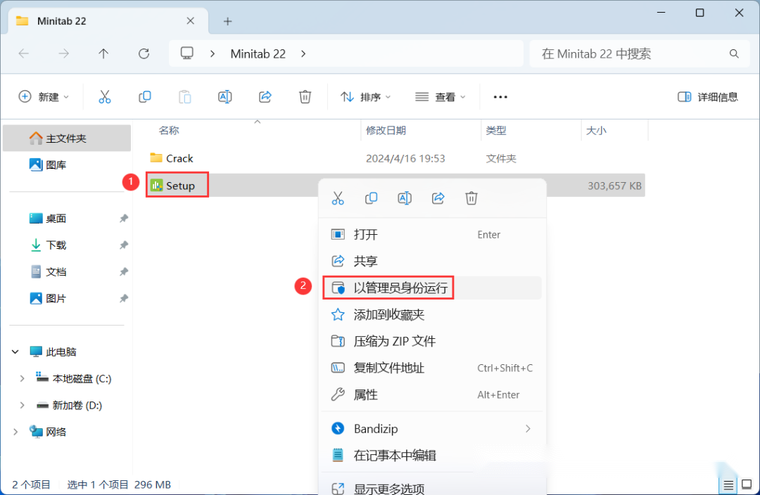This screenshot has width=760, height=495.
Task: Choose 在记事本中编辑
Action: (x=432, y=455)
